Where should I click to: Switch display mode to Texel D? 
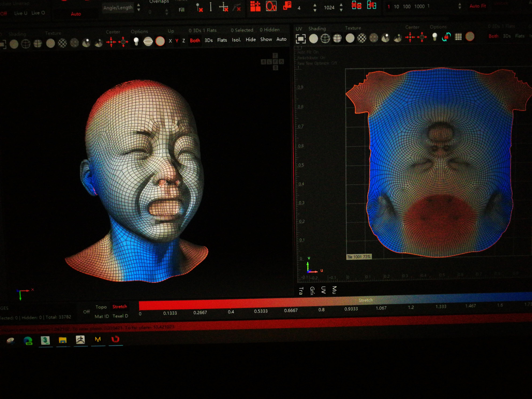click(120, 316)
